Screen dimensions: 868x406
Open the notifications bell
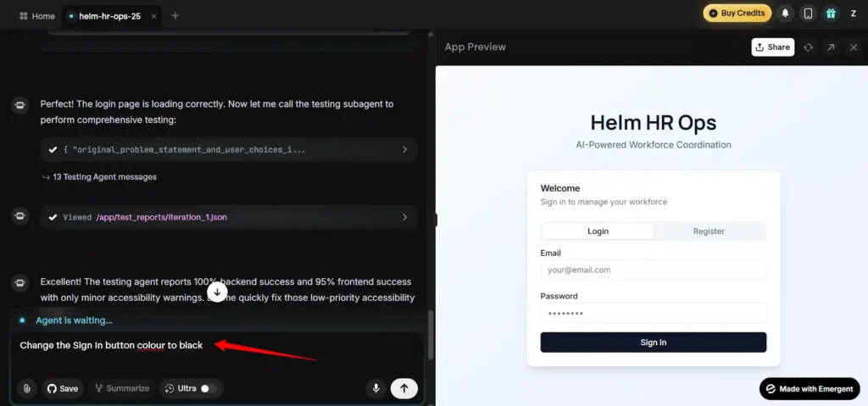(x=785, y=14)
